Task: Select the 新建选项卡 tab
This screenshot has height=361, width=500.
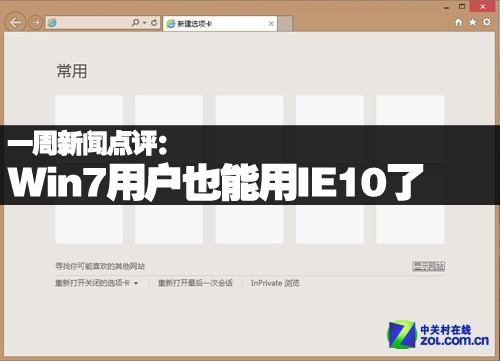Action: (220, 23)
